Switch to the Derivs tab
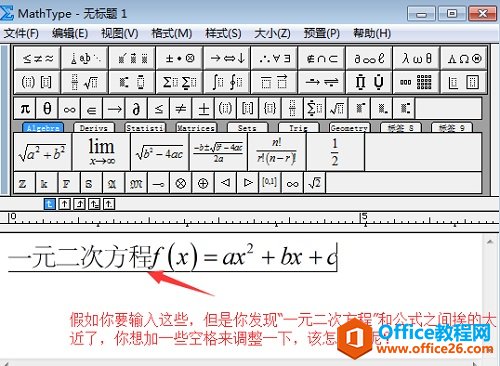The image size is (500, 366). (94, 128)
